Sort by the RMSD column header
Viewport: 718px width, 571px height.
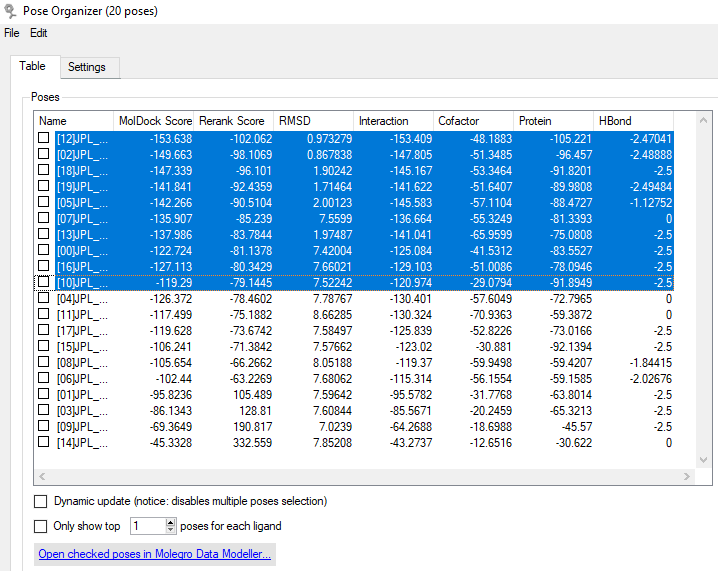pyautogui.click(x=313, y=121)
